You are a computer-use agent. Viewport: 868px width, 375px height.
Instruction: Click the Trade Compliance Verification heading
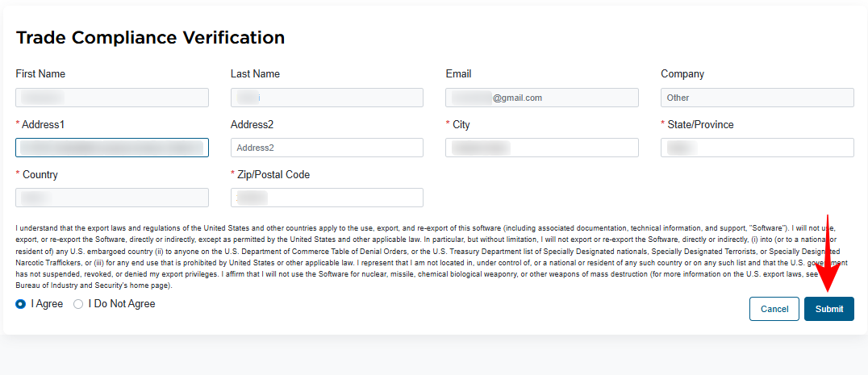pyautogui.click(x=150, y=38)
